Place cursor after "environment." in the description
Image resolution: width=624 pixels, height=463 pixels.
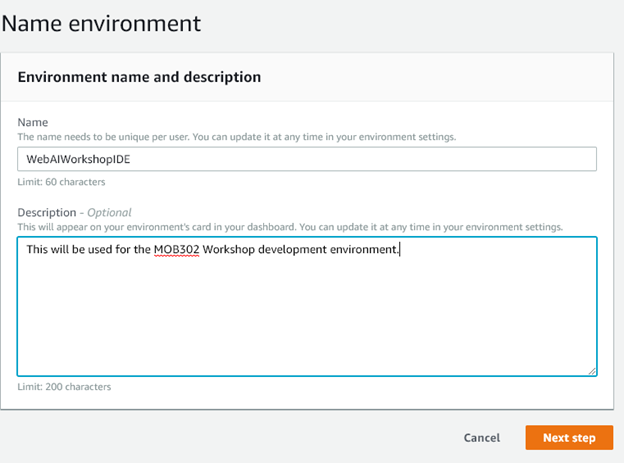point(400,249)
